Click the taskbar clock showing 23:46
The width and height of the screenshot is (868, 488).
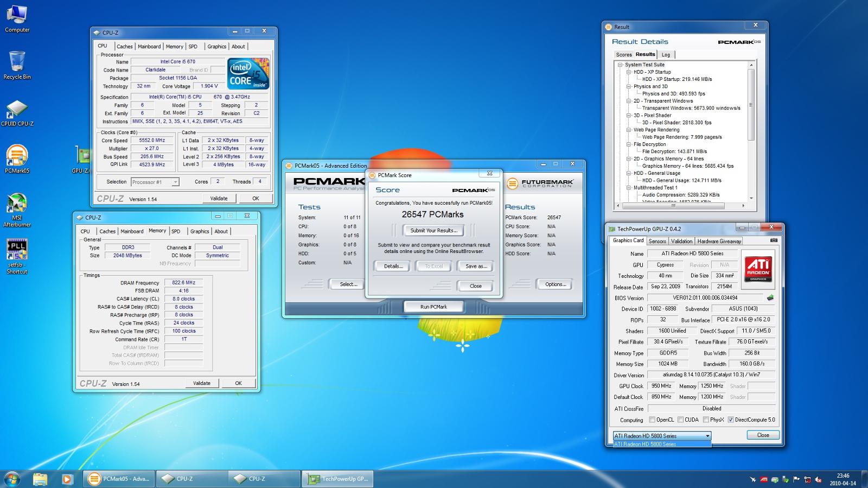[x=843, y=479]
